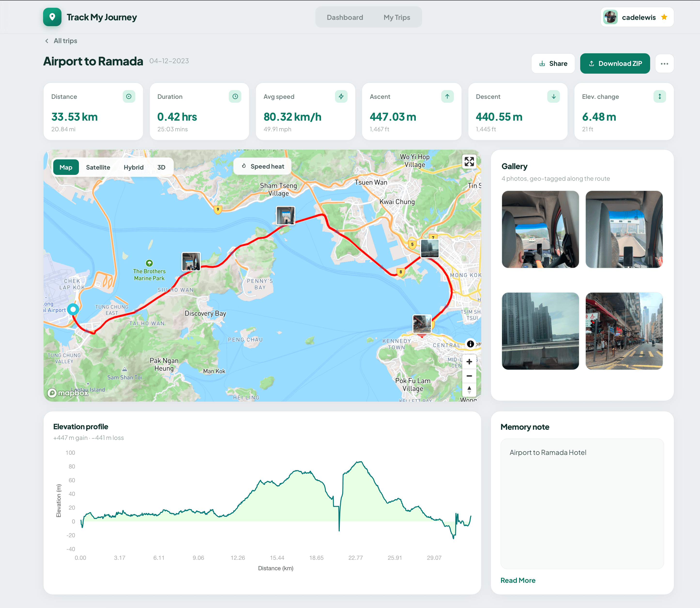The height and width of the screenshot is (608, 700).
Task: Open gallery photo of bridge through windshield
Action: pyautogui.click(x=624, y=229)
